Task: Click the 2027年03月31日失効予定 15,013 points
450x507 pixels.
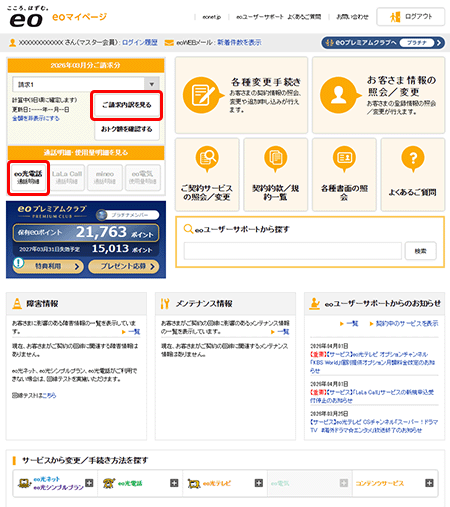Action: (x=86, y=249)
